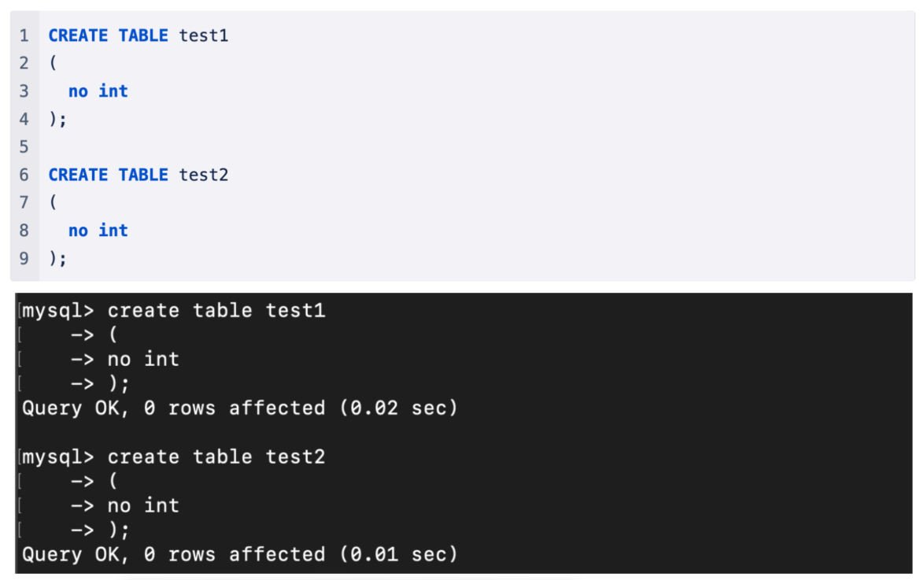924x580 pixels.
Task: Click line number 5 in code gutter
Action: coord(24,147)
